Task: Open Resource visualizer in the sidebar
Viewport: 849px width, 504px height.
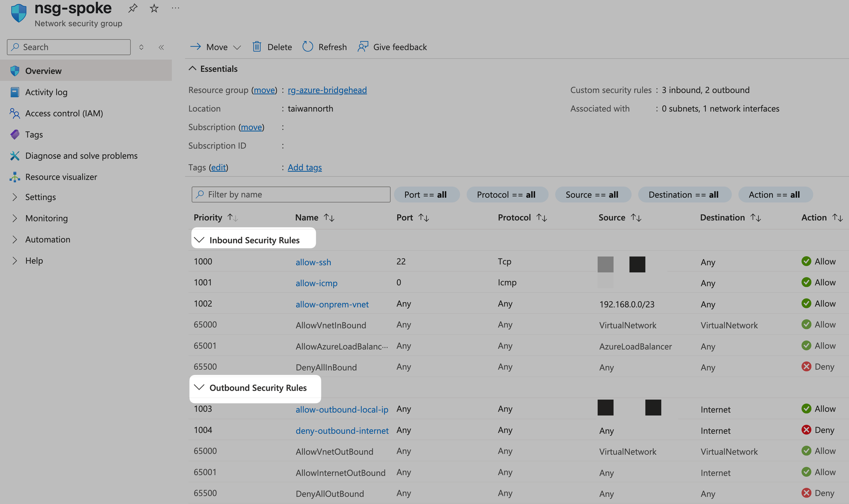Action: (61, 177)
